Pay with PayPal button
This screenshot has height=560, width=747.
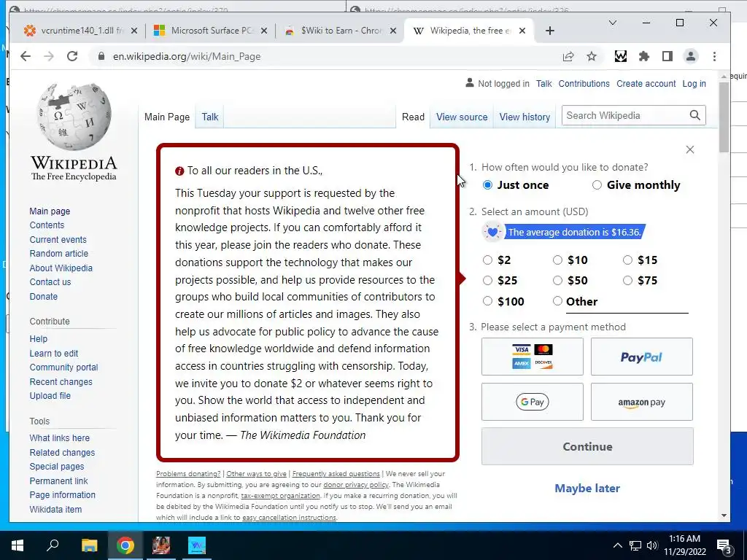642,357
